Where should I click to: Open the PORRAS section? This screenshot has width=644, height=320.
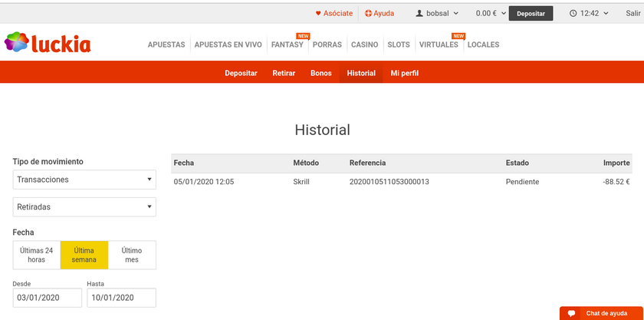(327, 45)
